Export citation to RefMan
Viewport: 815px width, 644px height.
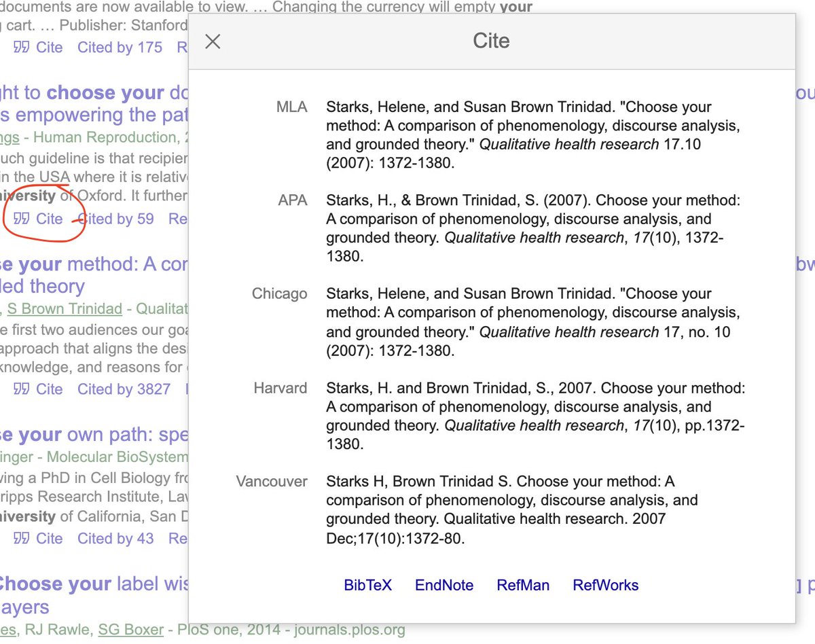[x=523, y=585]
